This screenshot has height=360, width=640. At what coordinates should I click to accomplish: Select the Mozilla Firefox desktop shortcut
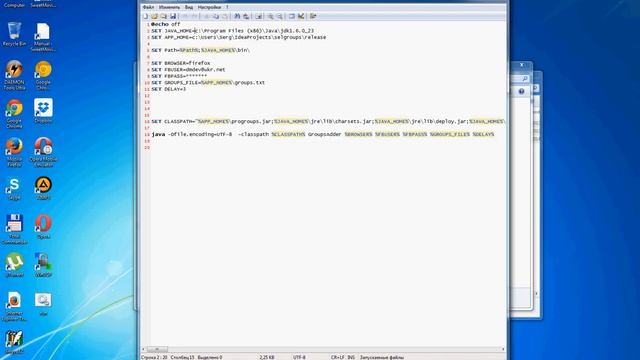[x=14, y=152]
